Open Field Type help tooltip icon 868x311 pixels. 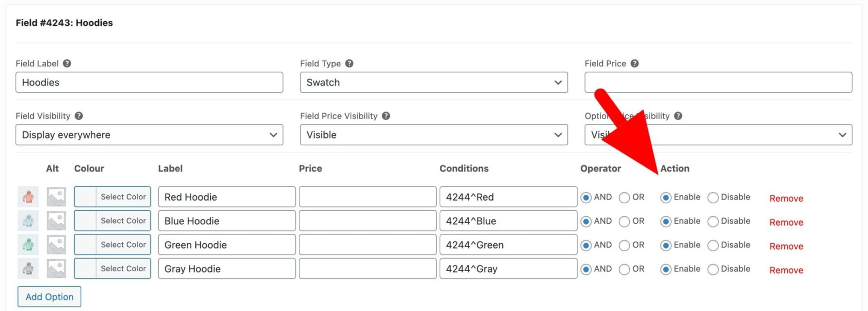[x=349, y=63]
